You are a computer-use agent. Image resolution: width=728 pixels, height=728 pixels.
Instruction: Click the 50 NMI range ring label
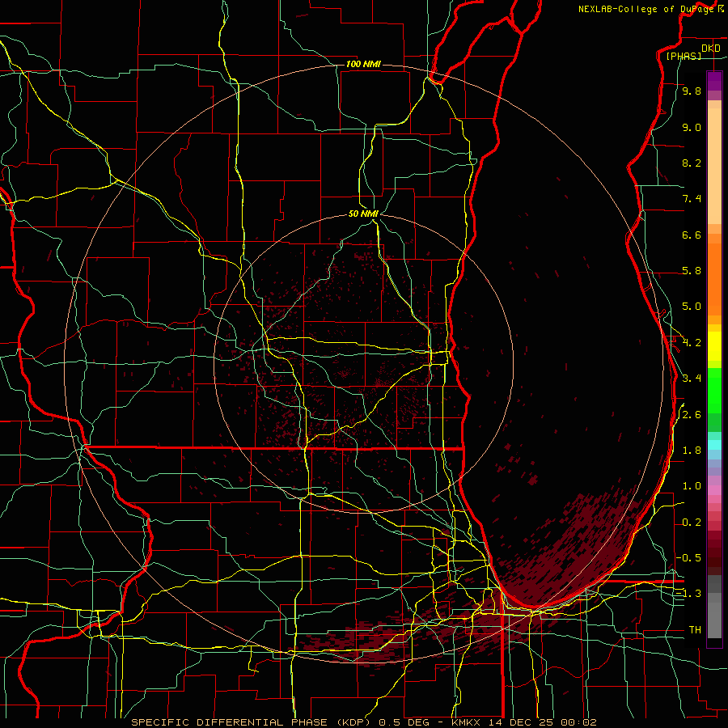363,214
